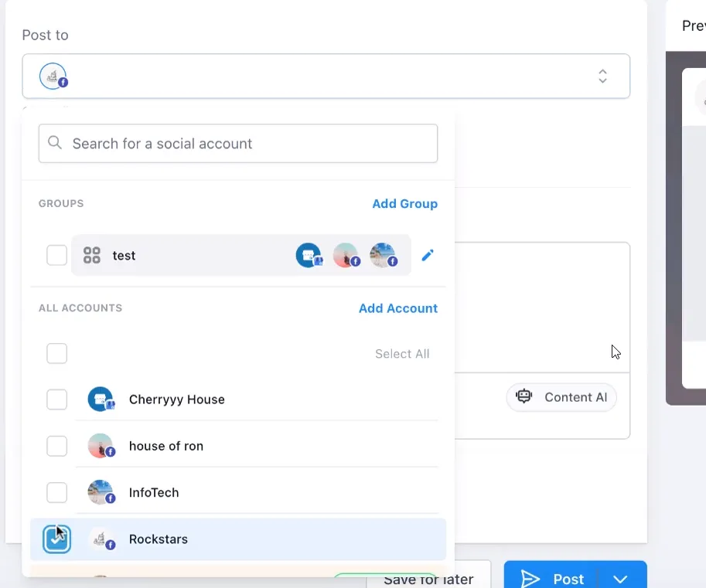Expand the Post to account selector arrows
Screen dimensions: 706x588
[x=602, y=76]
